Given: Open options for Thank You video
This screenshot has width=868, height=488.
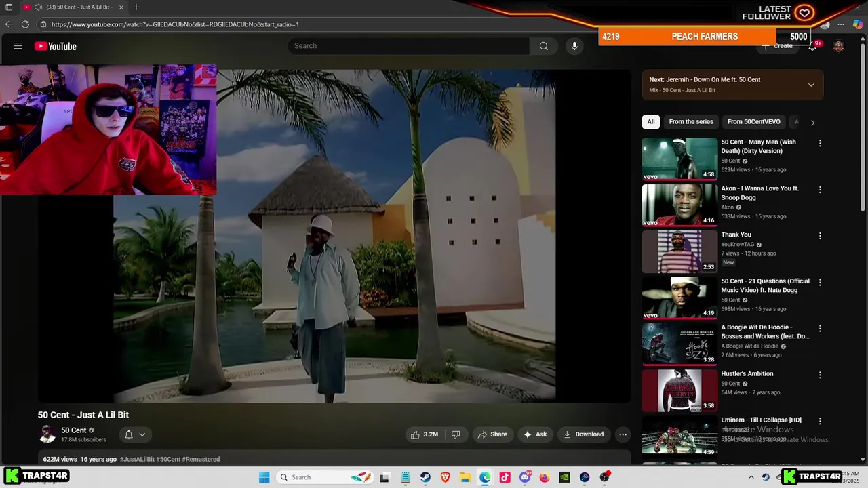Looking at the screenshot, I should click(820, 236).
